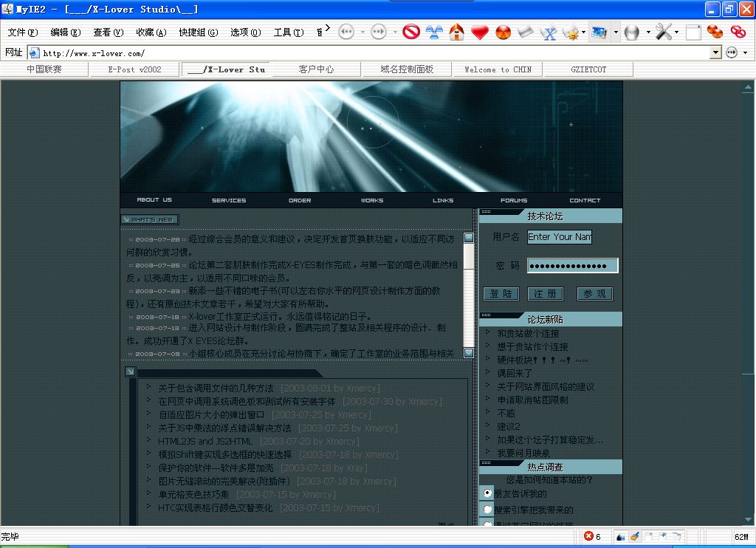Open the wrench and screwdriver tools icon
Image resolution: width=756 pixels, height=548 pixels.
click(x=664, y=32)
